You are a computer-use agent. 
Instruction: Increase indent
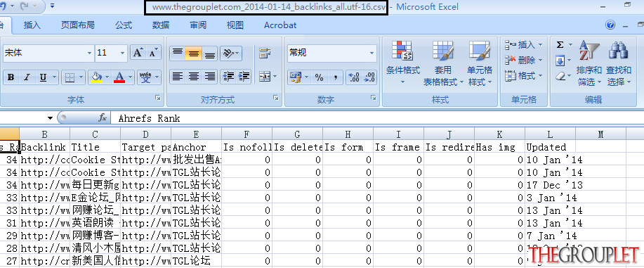[244, 77]
